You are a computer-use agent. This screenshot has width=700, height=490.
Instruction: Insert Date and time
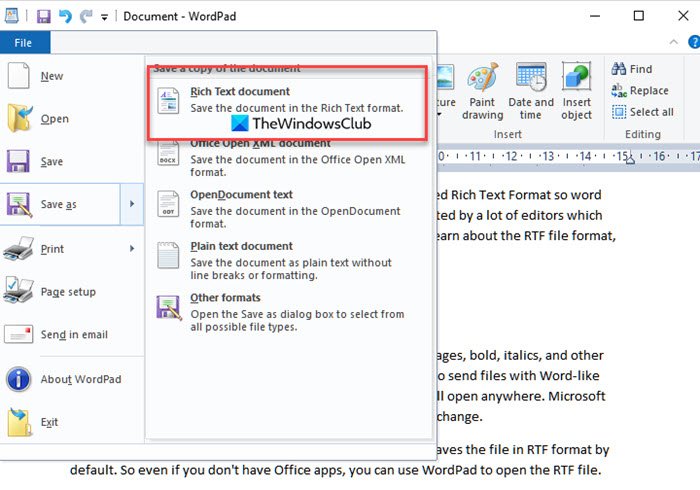pyautogui.click(x=531, y=91)
